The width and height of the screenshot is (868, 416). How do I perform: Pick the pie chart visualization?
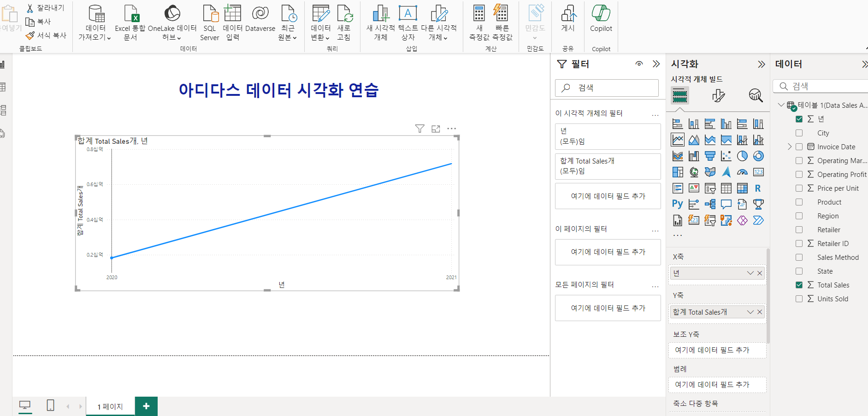point(742,156)
